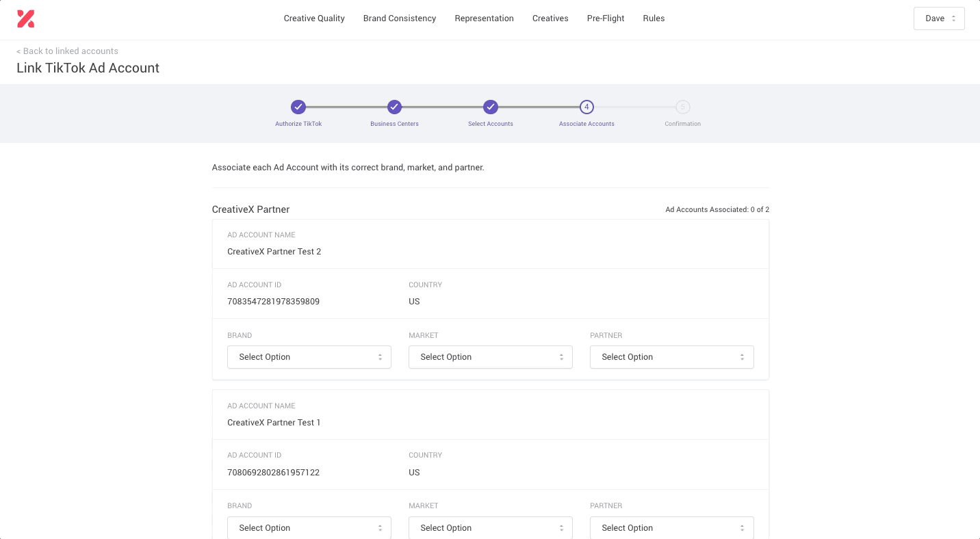The image size is (980, 539).
Task: Click the Ad Accounts Associated counter
Action: click(x=717, y=209)
